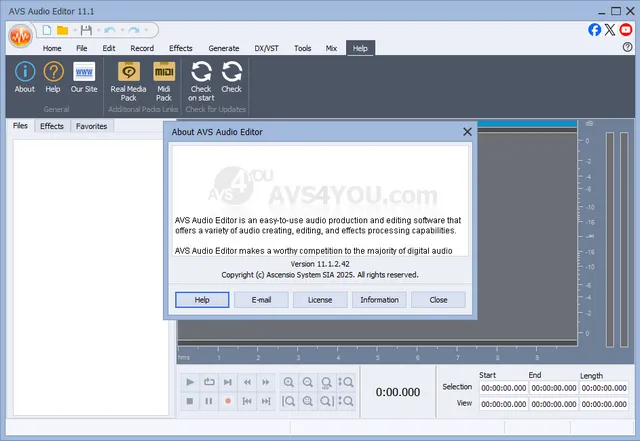The image size is (640, 441).
Task: Click the question mark help icon top right
Action: pos(627,47)
